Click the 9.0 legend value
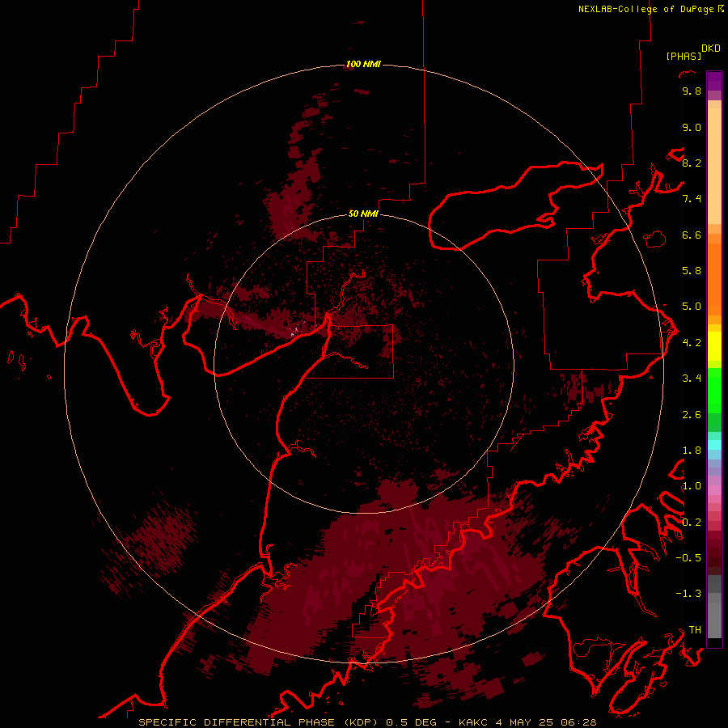This screenshot has width=728, height=728. click(x=692, y=127)
